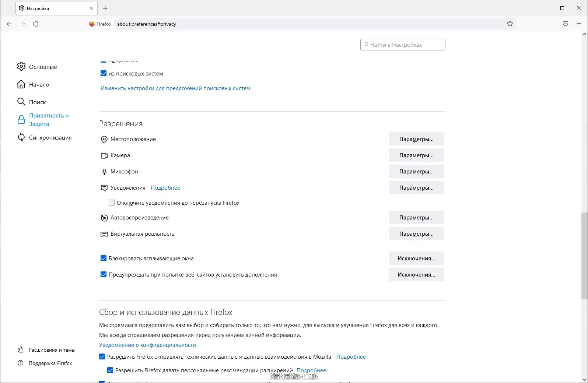
Task: Open Поддержка Firefox help icon
Action: click(21, 363)
